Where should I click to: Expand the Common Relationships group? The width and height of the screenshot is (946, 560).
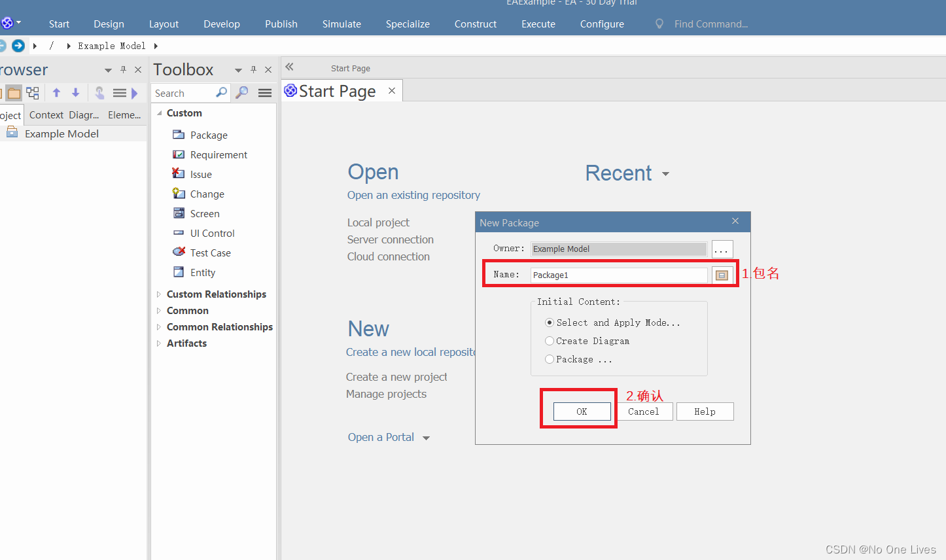[158, 327]
